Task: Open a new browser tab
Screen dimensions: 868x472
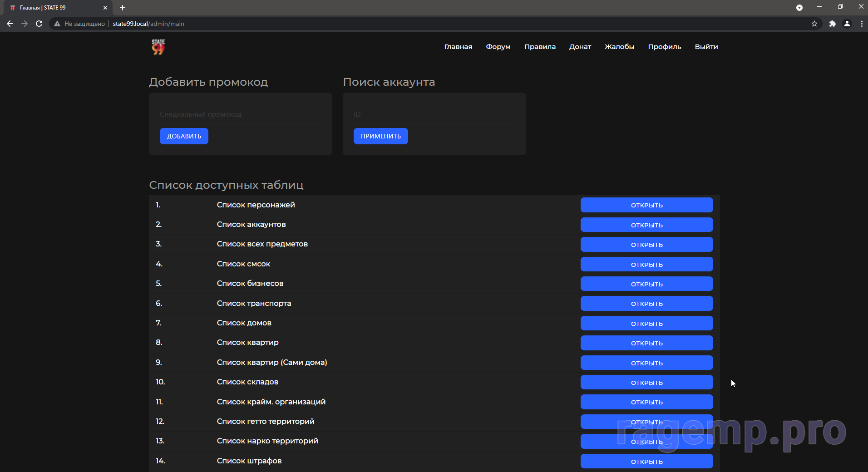Action: (123, 8)
